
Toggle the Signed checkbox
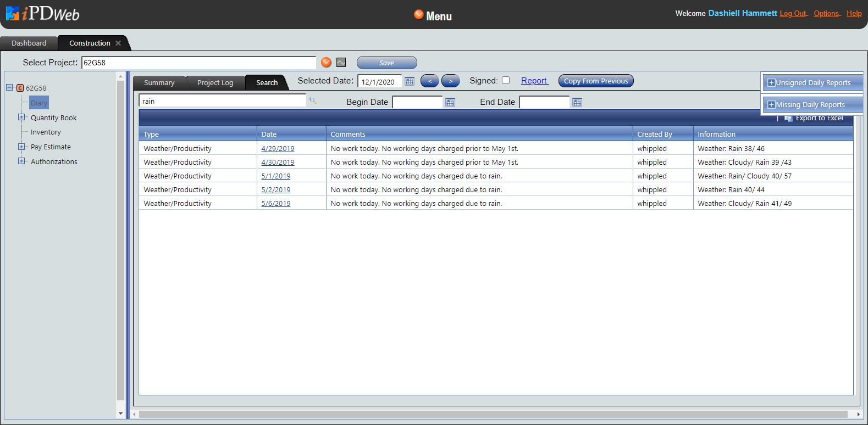click(x=506, y=80)
